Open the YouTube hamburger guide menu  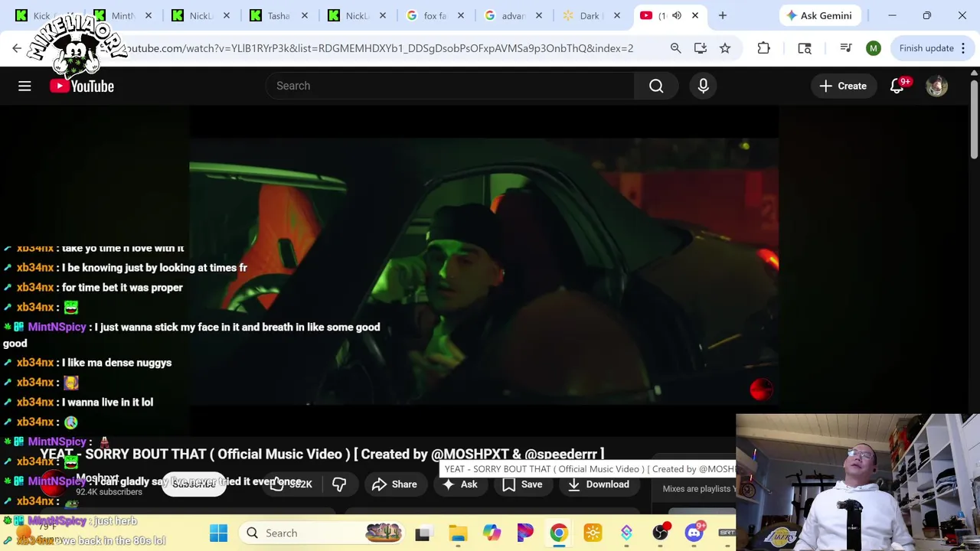pyautogui.click(x=24, y=86)
